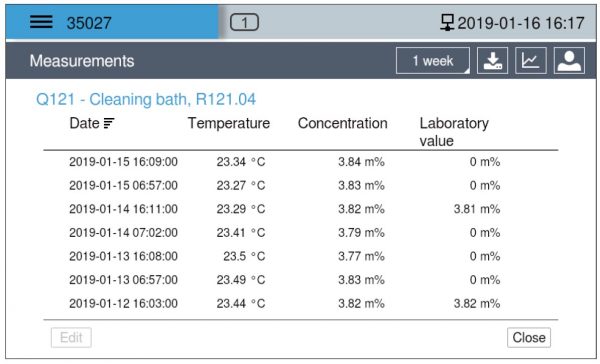Click concentration value 3.77 m%
This screenshot has height=364, width=600.
[361, 256]
